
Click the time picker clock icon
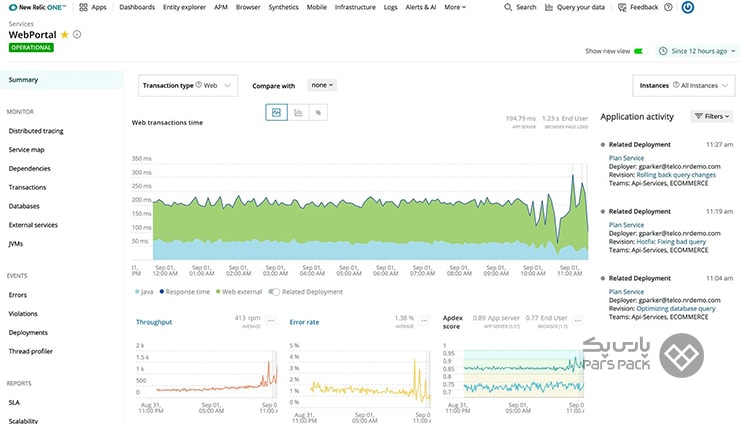click(663, 51)
